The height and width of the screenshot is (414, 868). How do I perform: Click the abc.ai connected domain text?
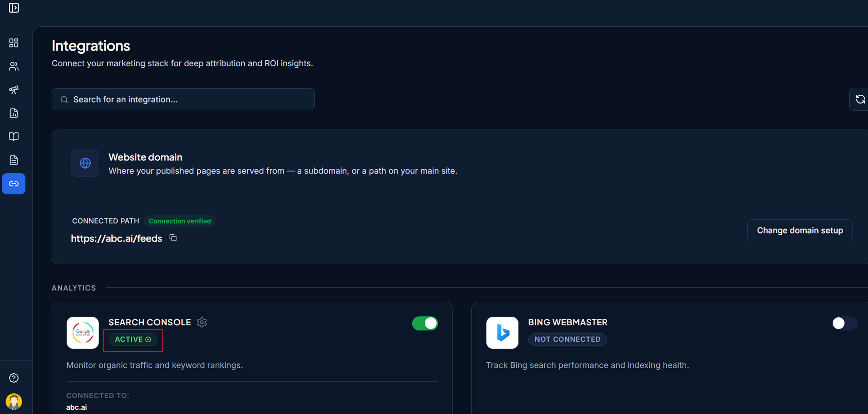(x=77, y=407)
